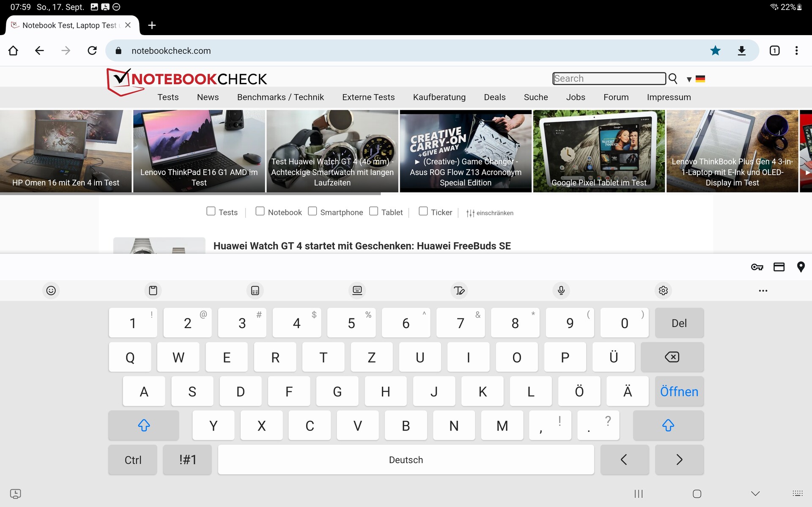
Task: Expand the einschränken filter options
Action: (490, 213)
